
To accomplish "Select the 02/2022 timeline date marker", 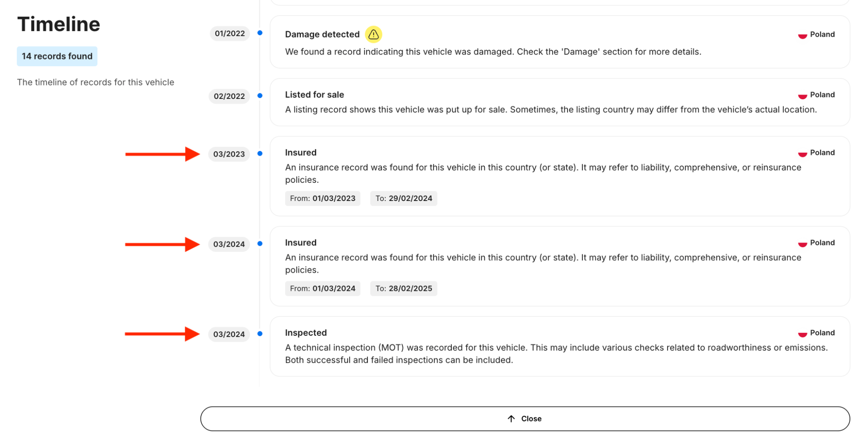I will pyautogui.click(x=229, y=96).
